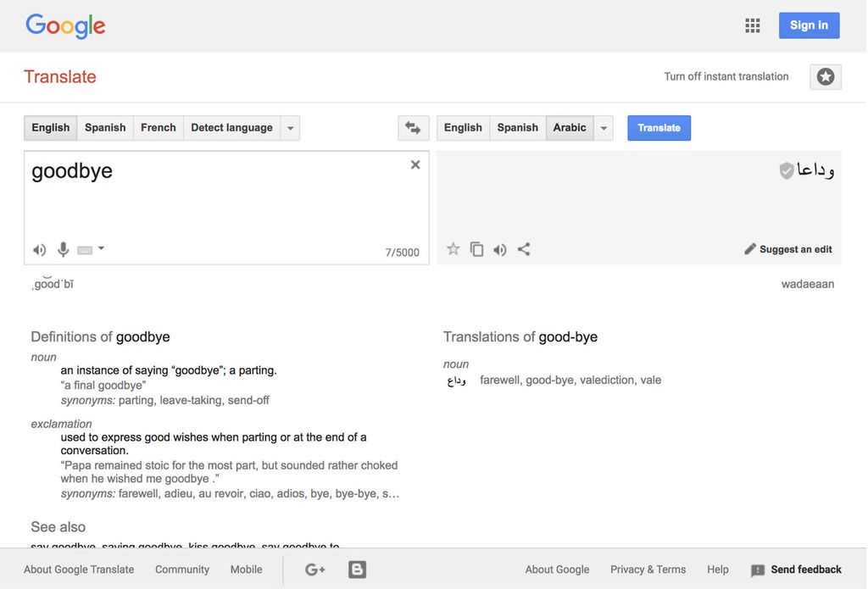Click the Google+ icon in the footer

coord(314,569)
